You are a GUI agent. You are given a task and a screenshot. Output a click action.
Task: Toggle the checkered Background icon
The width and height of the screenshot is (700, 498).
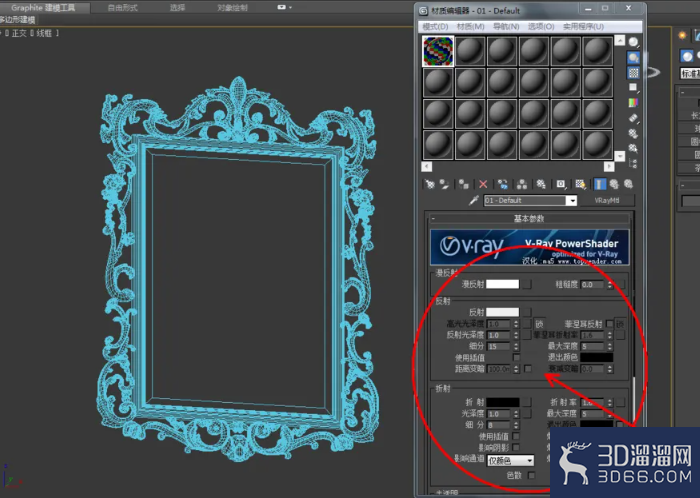click(x=633, y=73)
